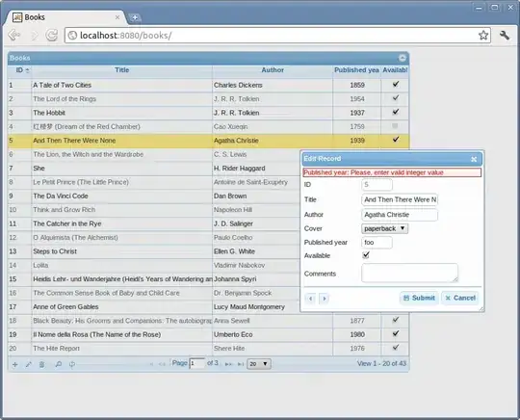Jump to last page in pager
Viewport: 520px width, 420px height.
(x=241, y=364)
